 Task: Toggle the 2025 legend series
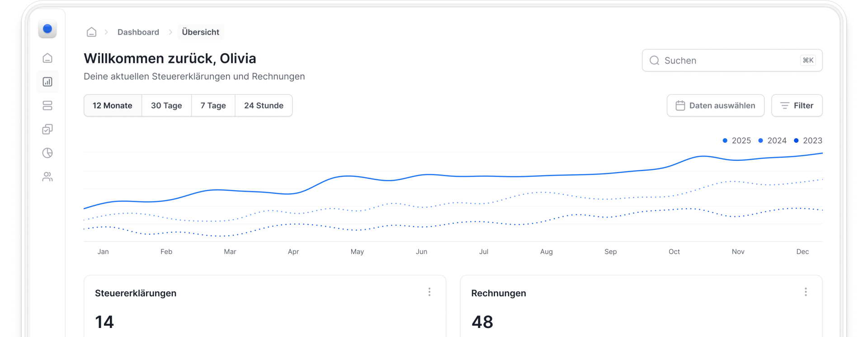pyautogui.click(x=737, y=140)
